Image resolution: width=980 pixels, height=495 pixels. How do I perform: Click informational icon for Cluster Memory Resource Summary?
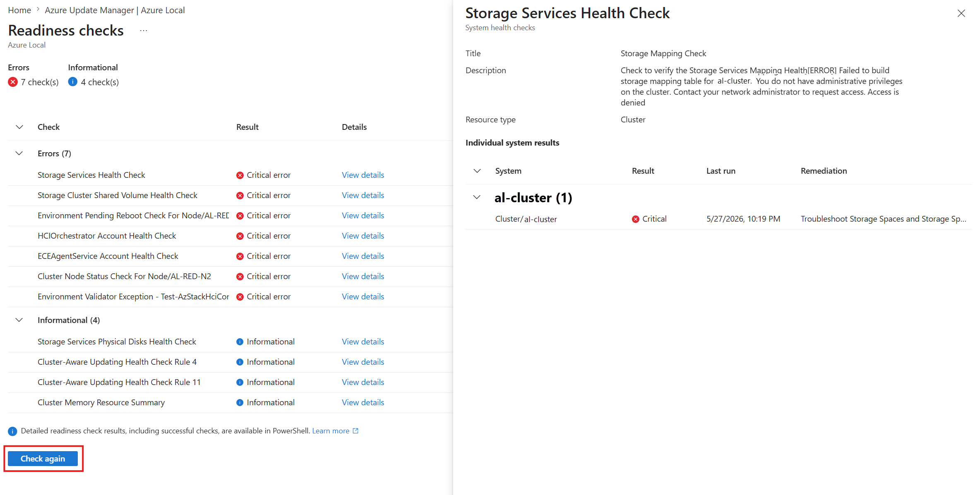click(240, 403)
